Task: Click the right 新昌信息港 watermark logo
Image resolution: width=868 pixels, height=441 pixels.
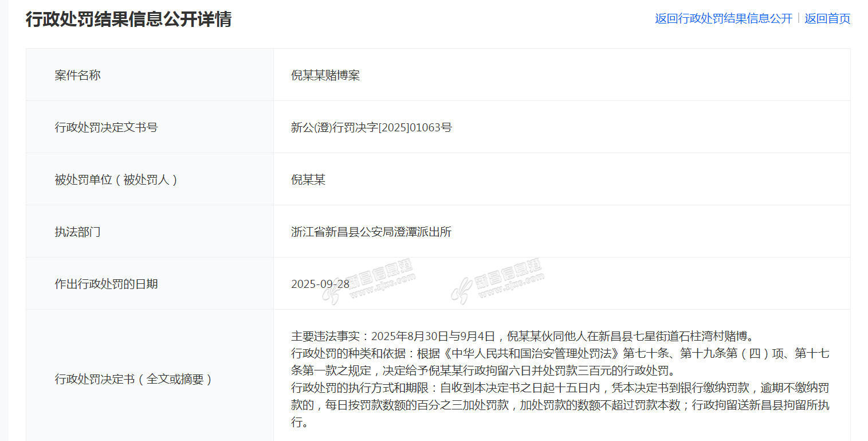Action: (x=497, y=281)
